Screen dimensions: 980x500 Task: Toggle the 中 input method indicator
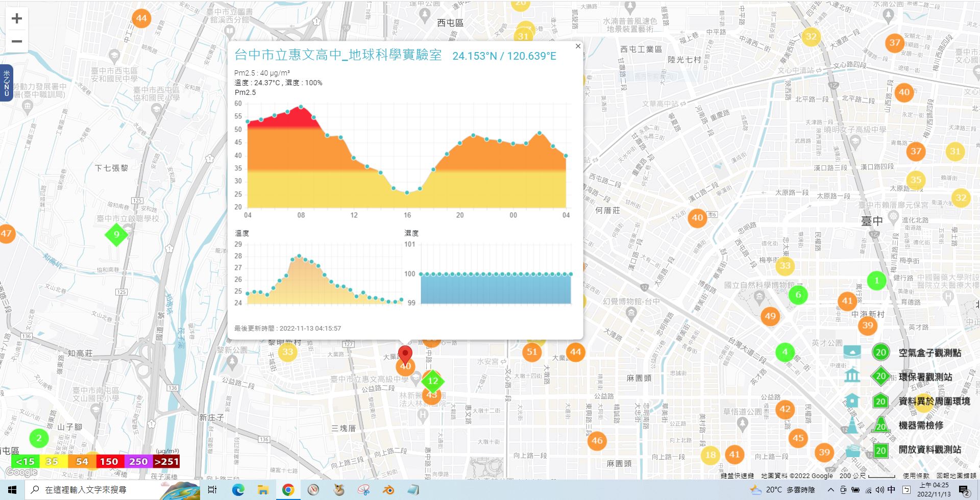[891, 490]
